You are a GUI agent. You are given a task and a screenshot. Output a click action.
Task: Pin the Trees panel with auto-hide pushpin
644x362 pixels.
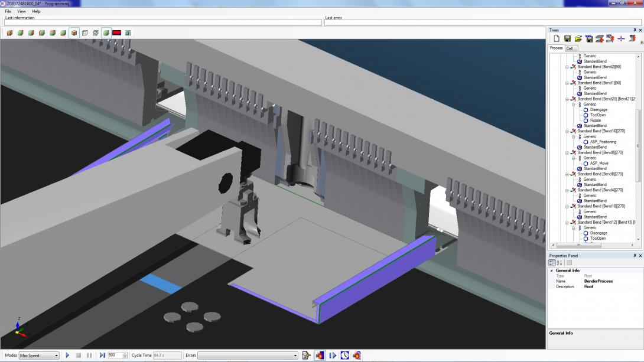tap(634, 30)
